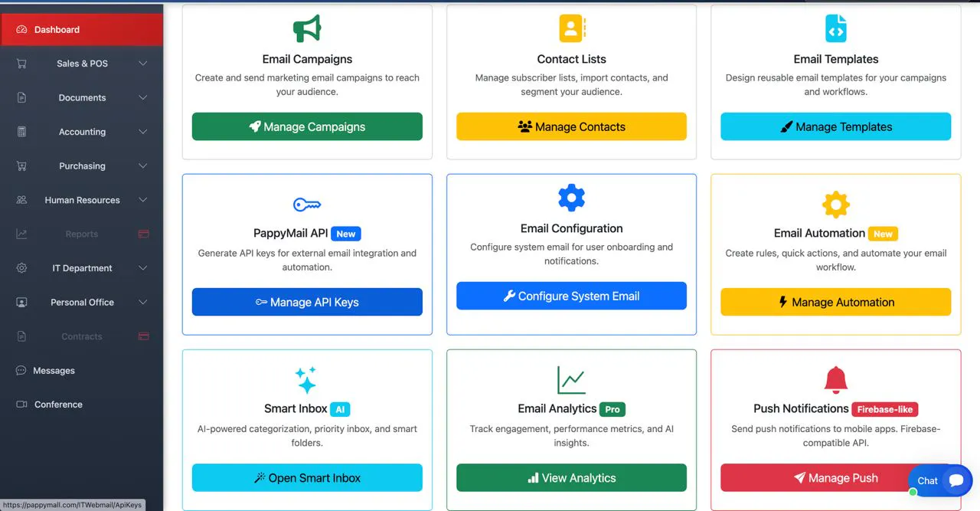The image size is (980, 511).
Task: Click the Email Templates code file icon
Action: [835, 29]
